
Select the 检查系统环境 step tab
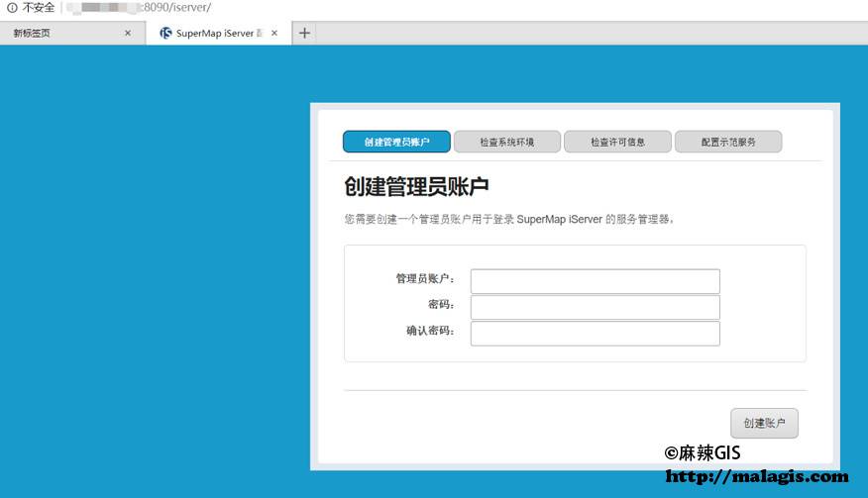pyautogui.click(x=507, y=142)
